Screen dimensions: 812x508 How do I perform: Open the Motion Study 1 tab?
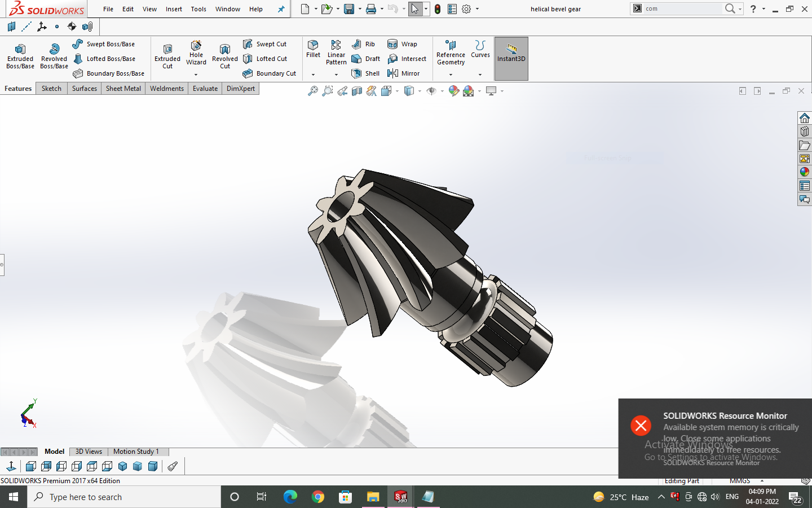click(x=136, y=452)
